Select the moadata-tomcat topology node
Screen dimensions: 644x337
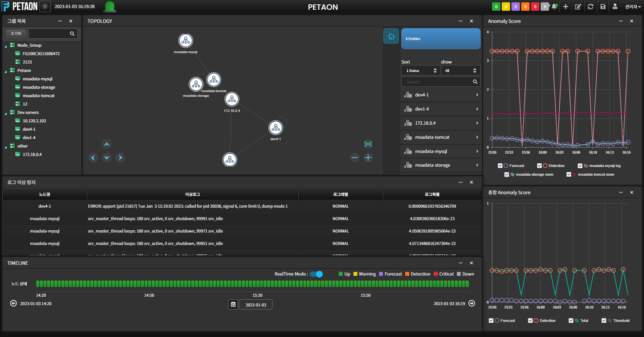tap(214, 80)
